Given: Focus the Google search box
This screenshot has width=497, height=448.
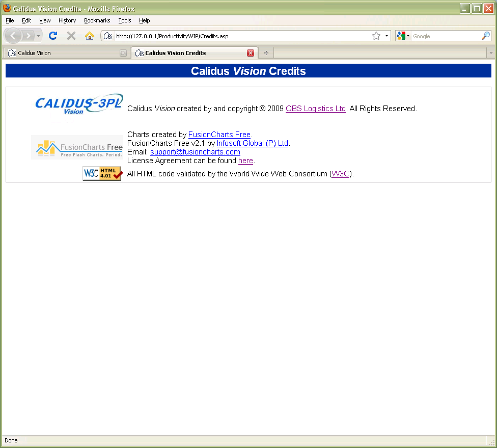Looking at the screenshot, I should (446, 36).
